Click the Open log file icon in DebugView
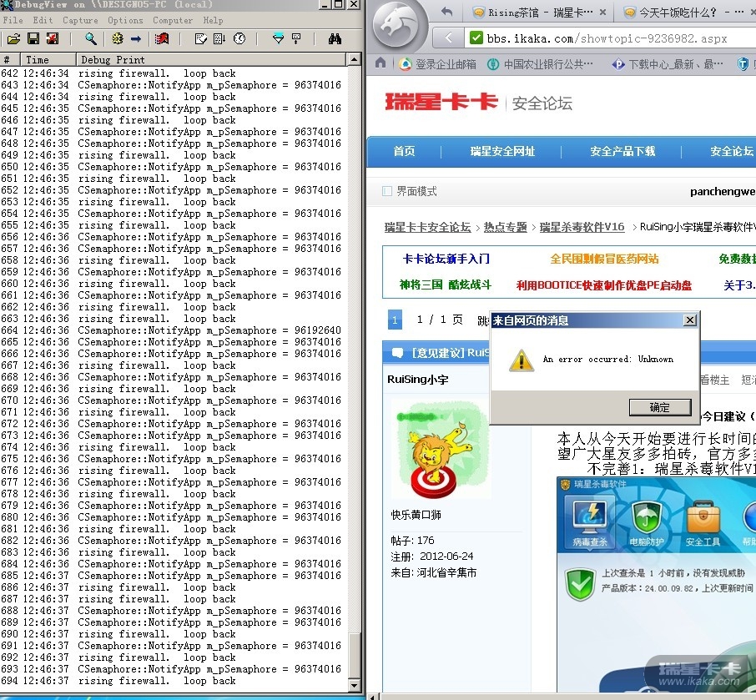This screenshot has height=700, width=756. pyautogui.click(x=13, y=38)
